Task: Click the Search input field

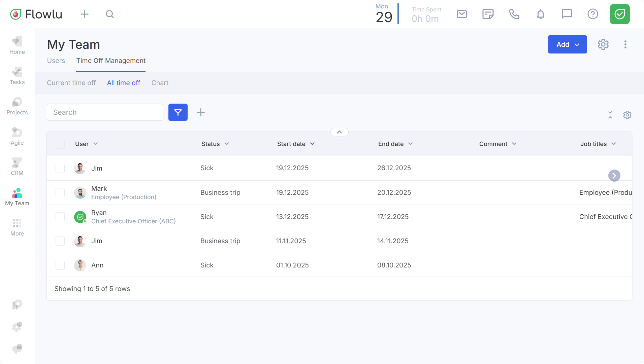Action: click(105, 112)
